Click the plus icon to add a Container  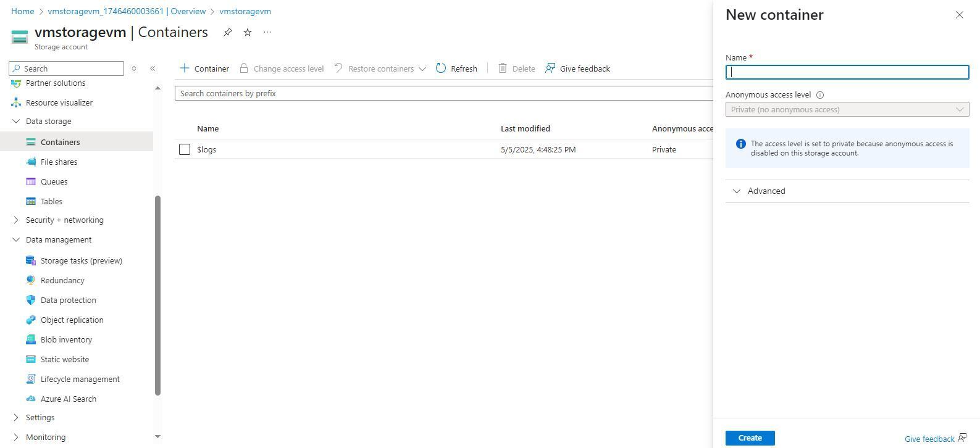(184, 68)
